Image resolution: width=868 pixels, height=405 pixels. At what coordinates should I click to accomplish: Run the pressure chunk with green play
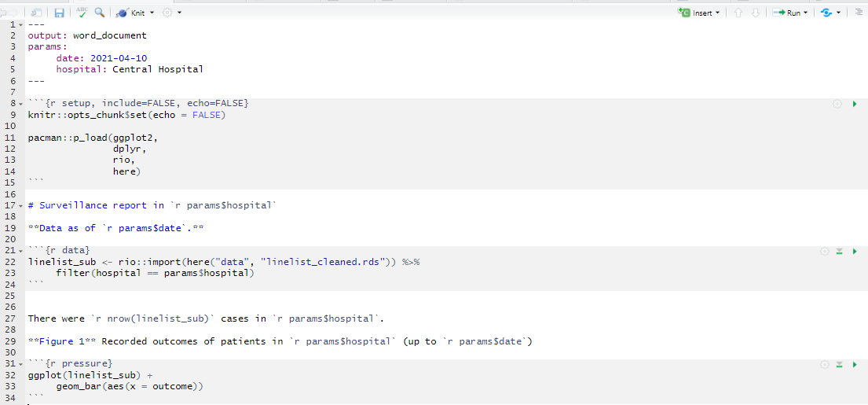coord(855,364)
